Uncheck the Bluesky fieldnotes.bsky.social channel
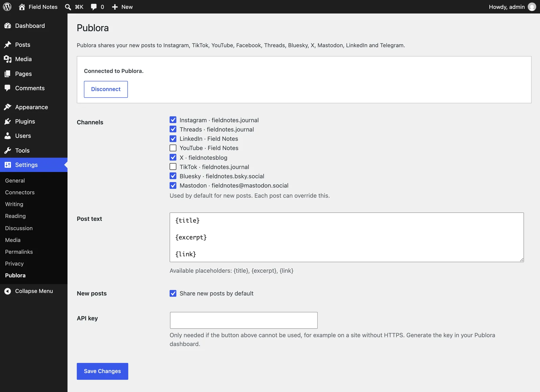The width and height of the screenshot is (540, 392). point(173,176)
